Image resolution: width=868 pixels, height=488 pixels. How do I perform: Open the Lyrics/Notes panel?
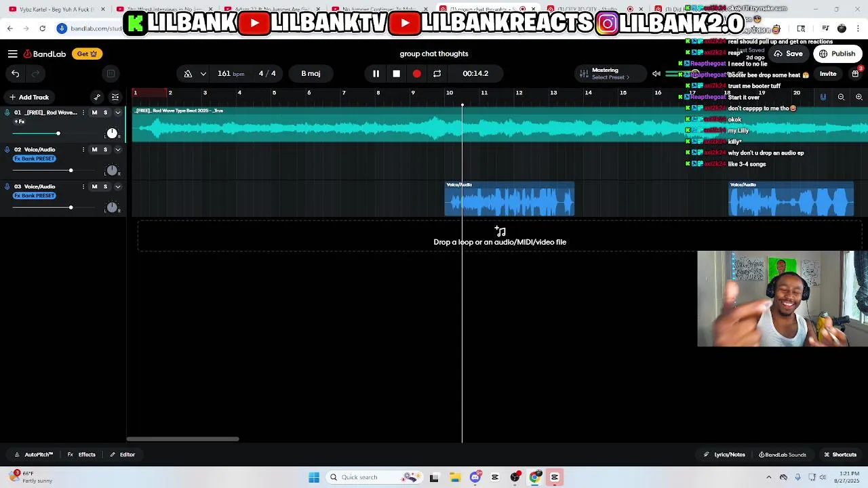pos(724,455)
